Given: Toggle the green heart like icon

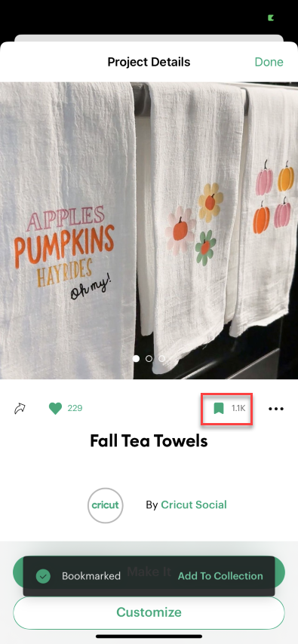Looking at the screenshot, I should pyautogui.click(x=55, y=408).
